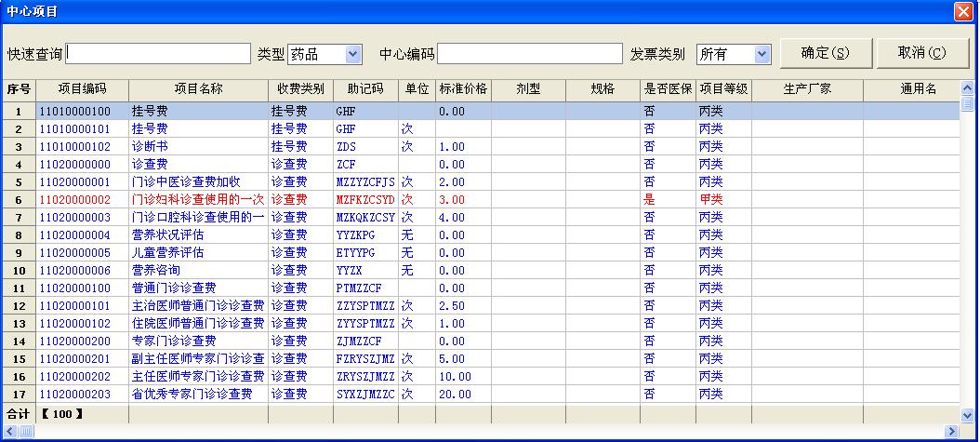Image resolution: width=980 pixels, height=442 pixels.
Task: Sort by the 项目编码 column header
Action: pos(82,89)
